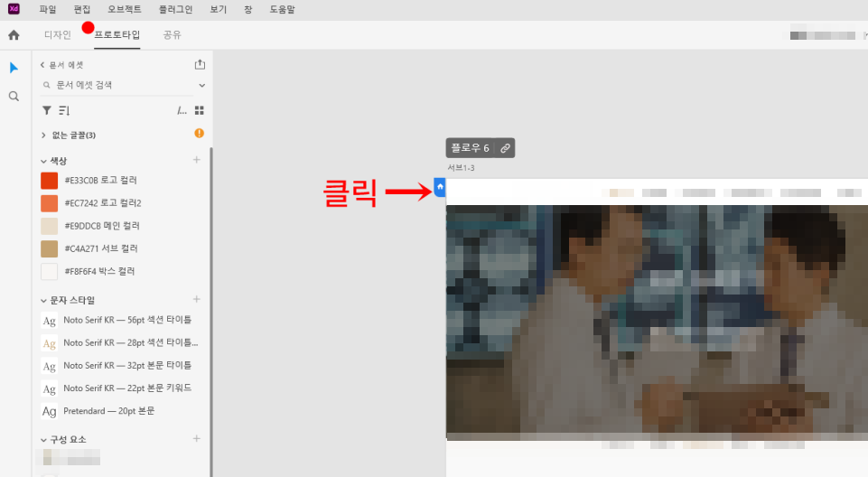Add a component with plus

click(197, 439)
